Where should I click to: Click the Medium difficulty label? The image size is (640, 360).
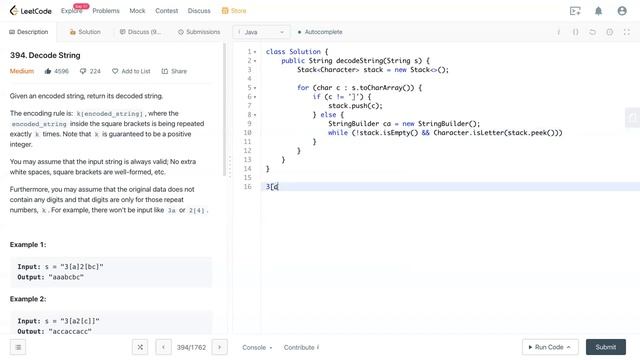(22, 71)
